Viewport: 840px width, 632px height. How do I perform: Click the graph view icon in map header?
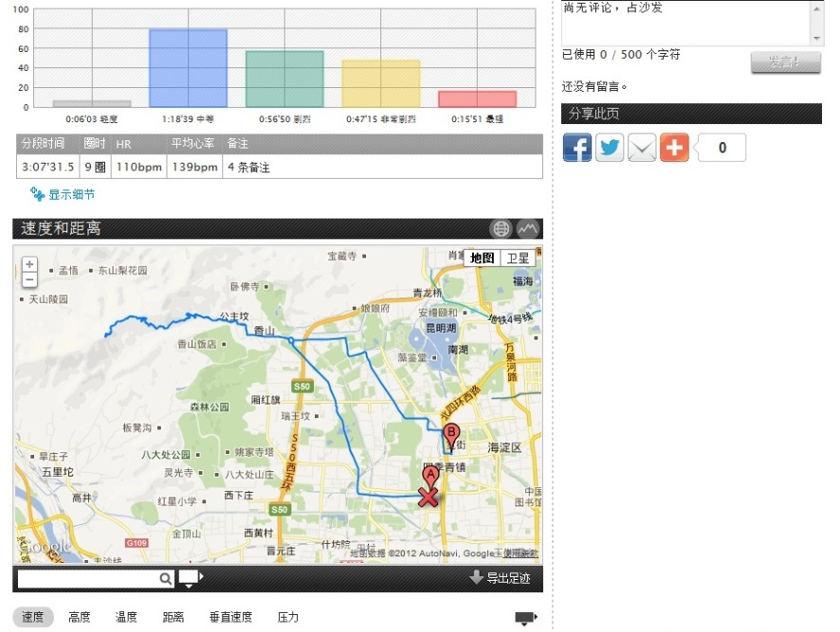pos(528,228)
